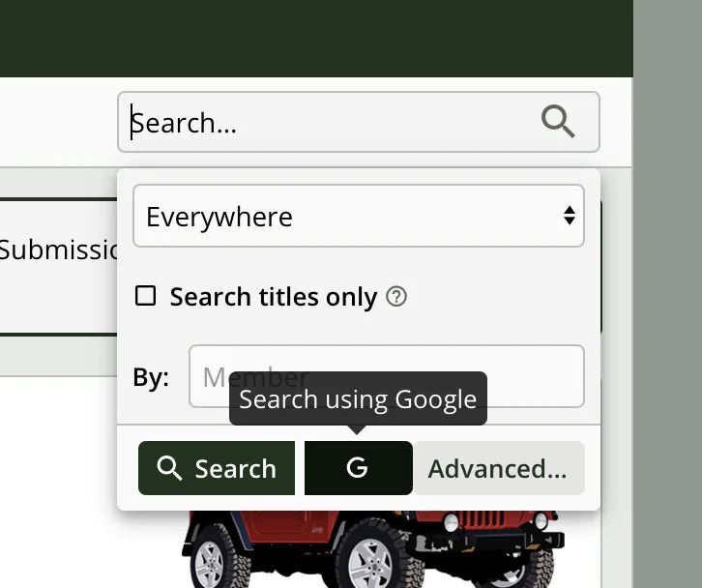Image resolution: width=702 pixels, height=588 pixels.
Task: Open the Everywhere search scope dropdown
Action: [359, 216]
